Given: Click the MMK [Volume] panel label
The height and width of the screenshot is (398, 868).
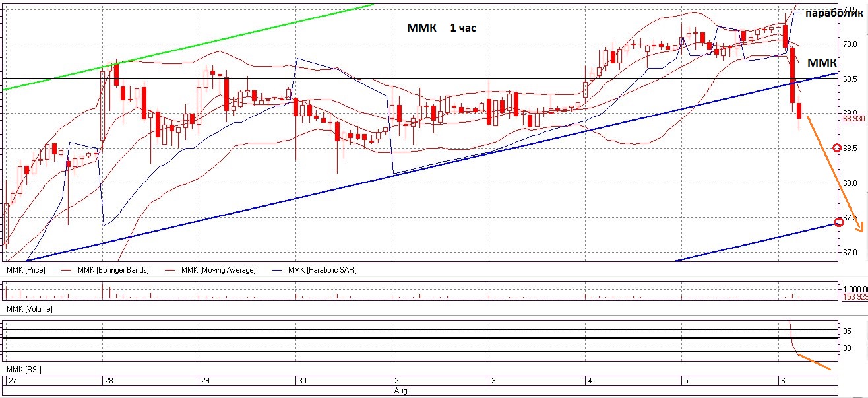Looking at the screenshot, I should pyautogui.click(x=29, y=309).
